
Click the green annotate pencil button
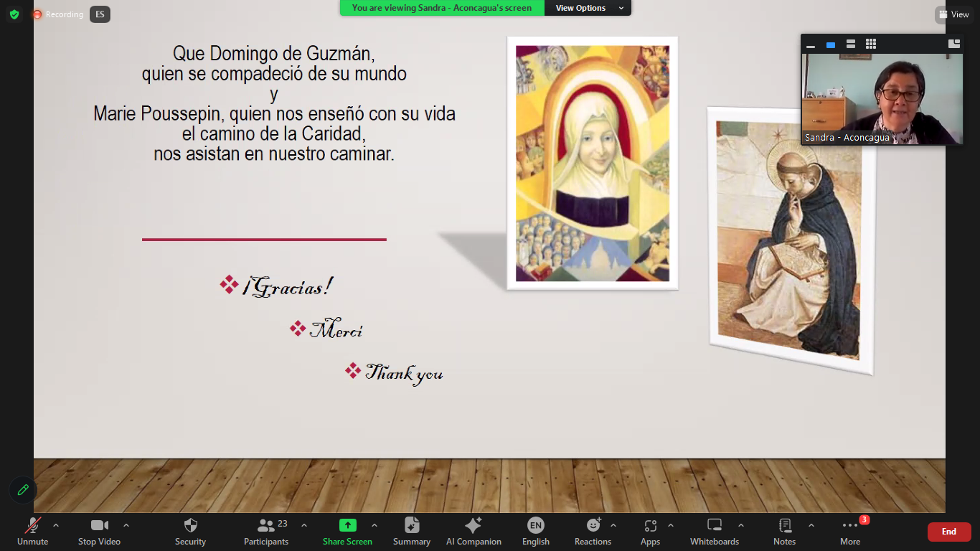[23, 489]
